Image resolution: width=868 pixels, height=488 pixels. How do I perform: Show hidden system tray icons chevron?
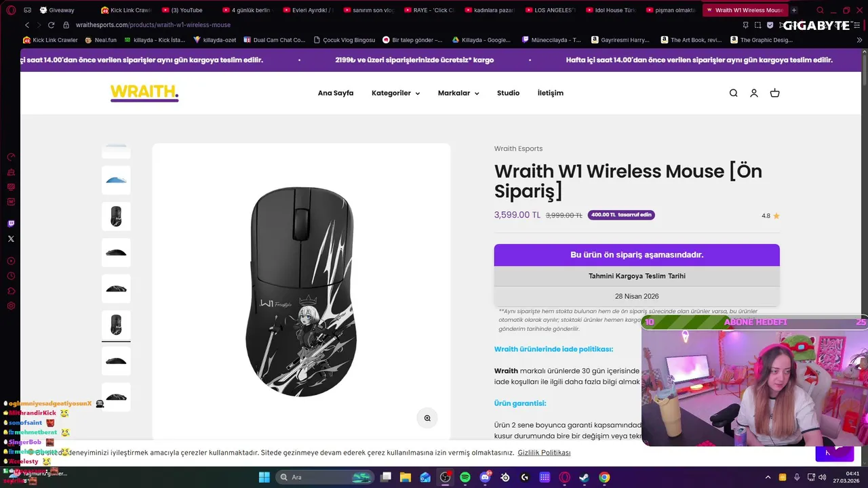[x=768, y=477]
